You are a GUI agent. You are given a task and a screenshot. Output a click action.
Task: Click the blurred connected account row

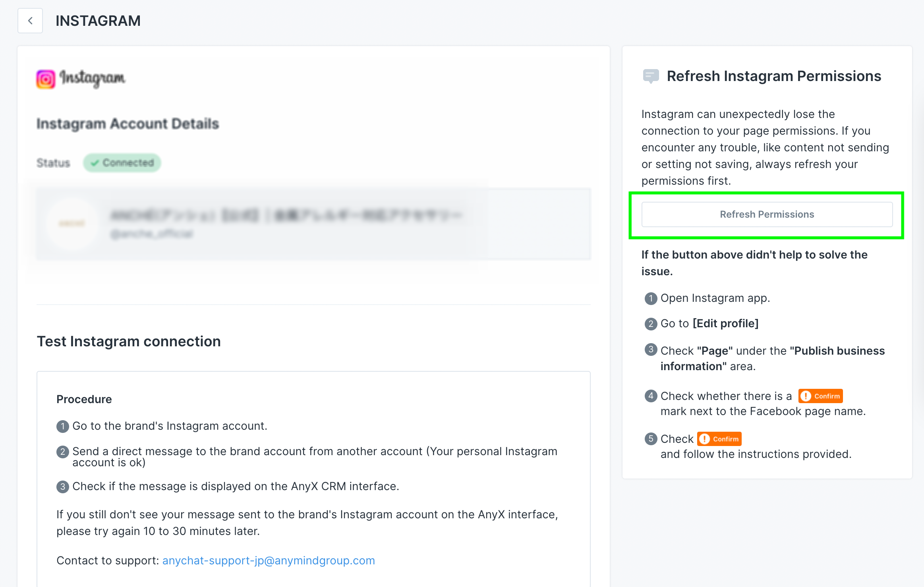pos(313,224)
